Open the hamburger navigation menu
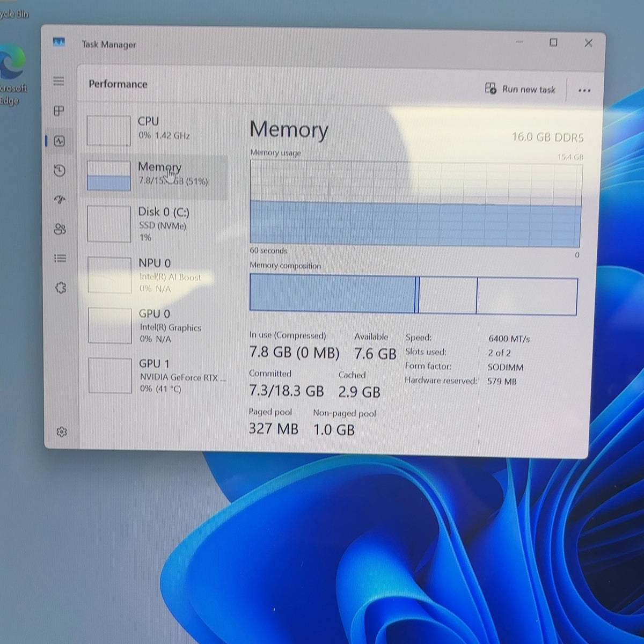 [x=59, y=81]
